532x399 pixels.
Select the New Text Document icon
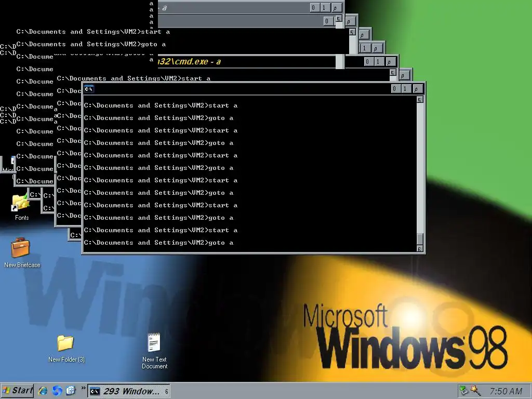[x=154, y=351]
